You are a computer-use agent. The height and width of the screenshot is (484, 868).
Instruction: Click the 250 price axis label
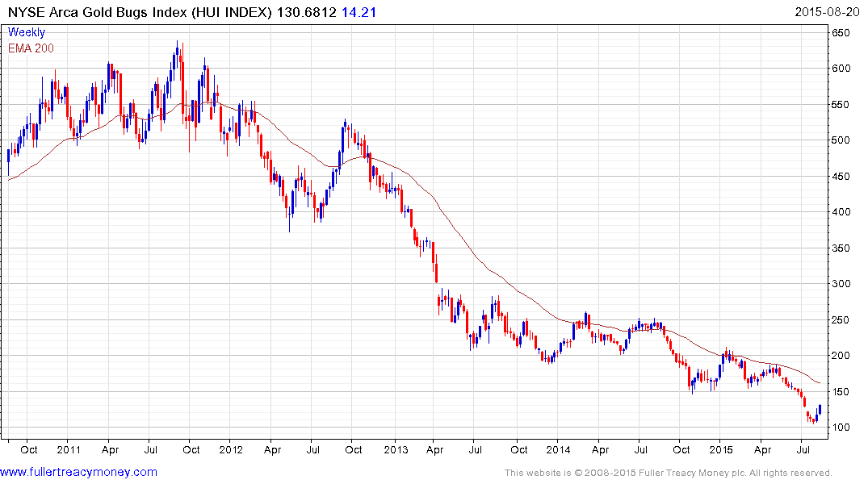coord(841,319)
